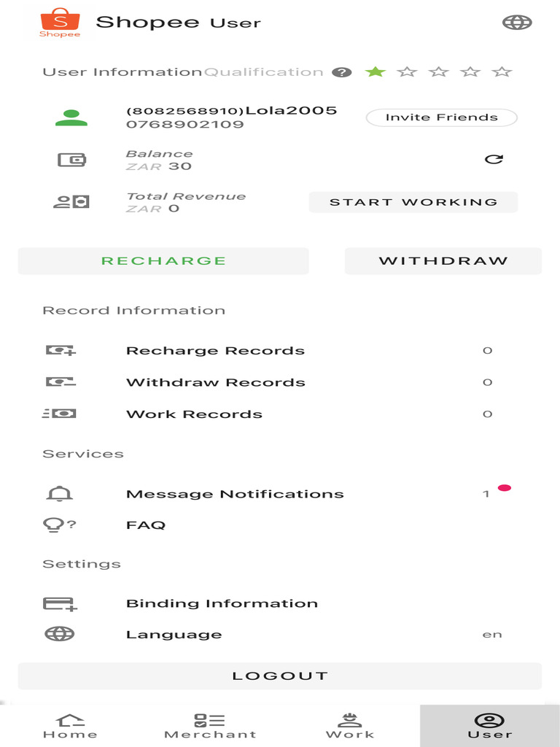Open the Home tab

70,726
